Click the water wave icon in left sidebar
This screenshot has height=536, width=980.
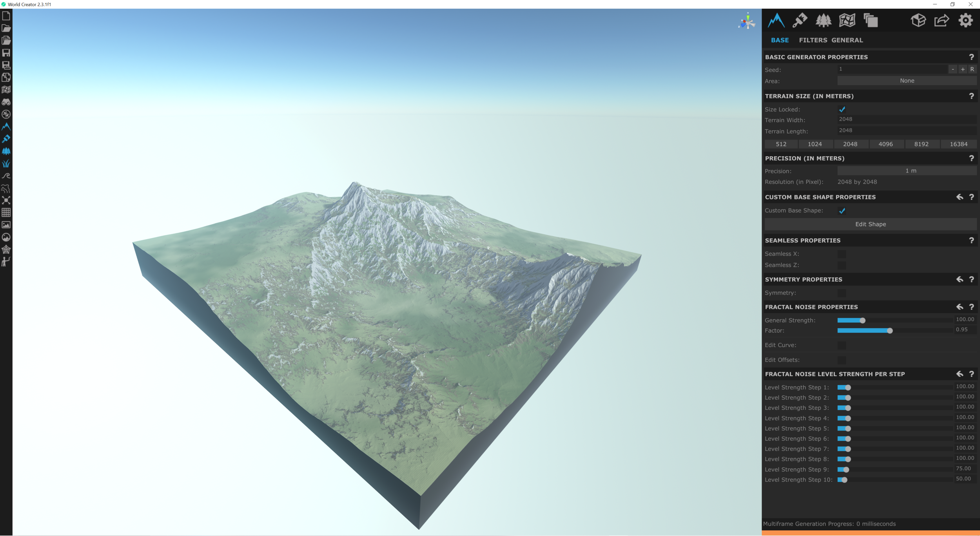pyautogui.click(x=6, y=176)
